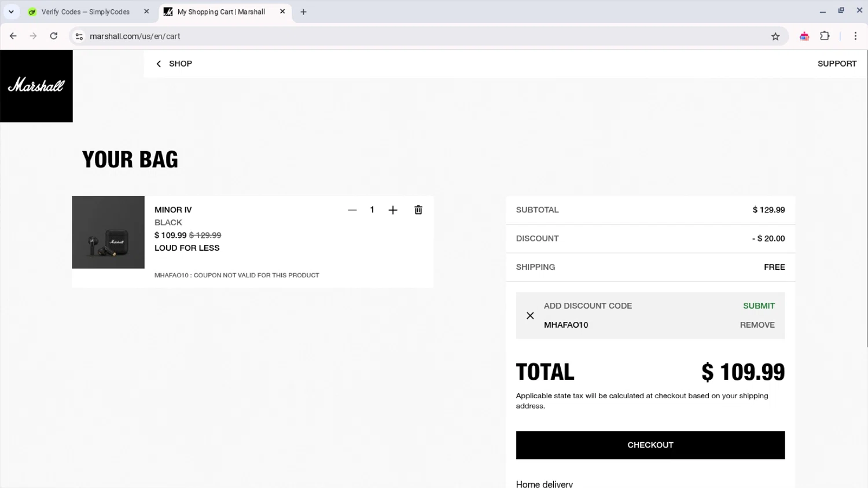
Task: Close the discount code box with X
Action: pyautogui.click(x=530, y=315)
